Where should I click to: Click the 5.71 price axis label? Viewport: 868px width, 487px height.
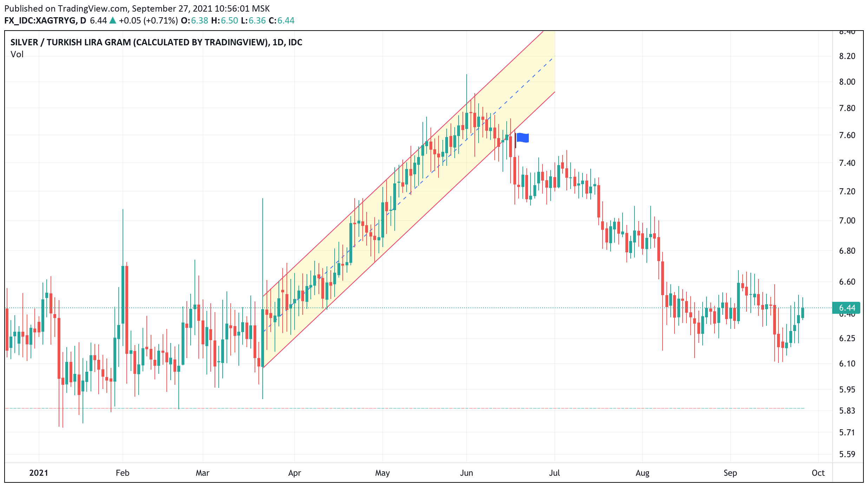pyautogui.click(x=847, y=433)
